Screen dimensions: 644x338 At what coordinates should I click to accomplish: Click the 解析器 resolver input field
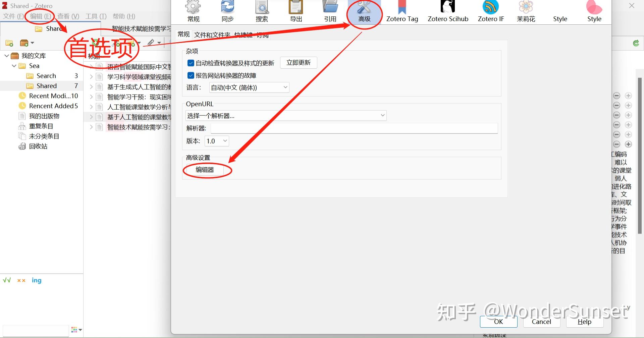[354, 128]
